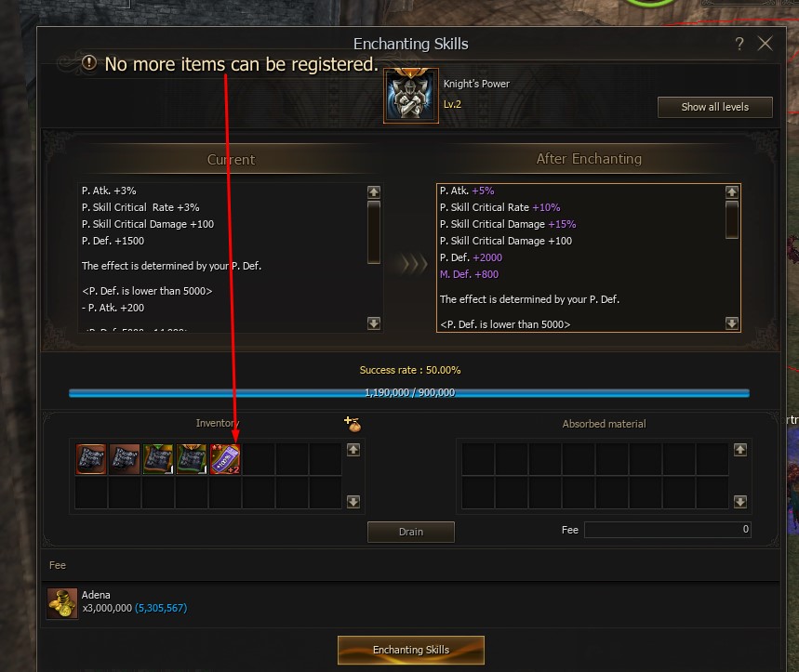Close the Enchanting Skills window
The height and width of the screenshot is (672, 799).
click(765, 44)
